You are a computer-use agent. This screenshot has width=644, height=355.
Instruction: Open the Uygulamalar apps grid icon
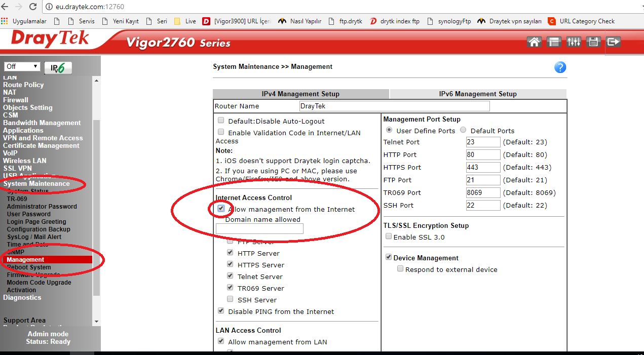[5, 21]
